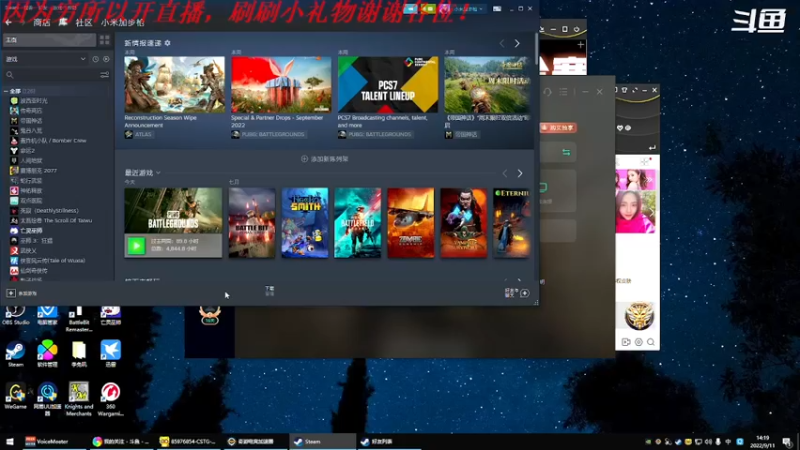Open the Community tab in Steam
The image size is (800, 450).
tap(84, 23)
